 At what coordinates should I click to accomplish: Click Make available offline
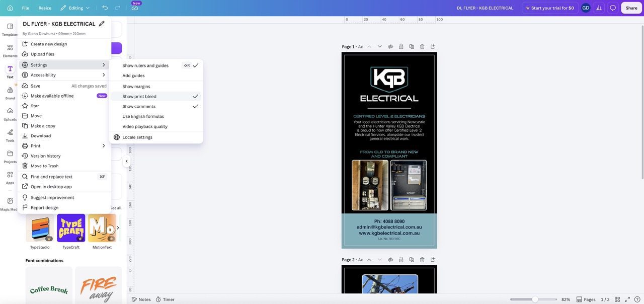64,96
